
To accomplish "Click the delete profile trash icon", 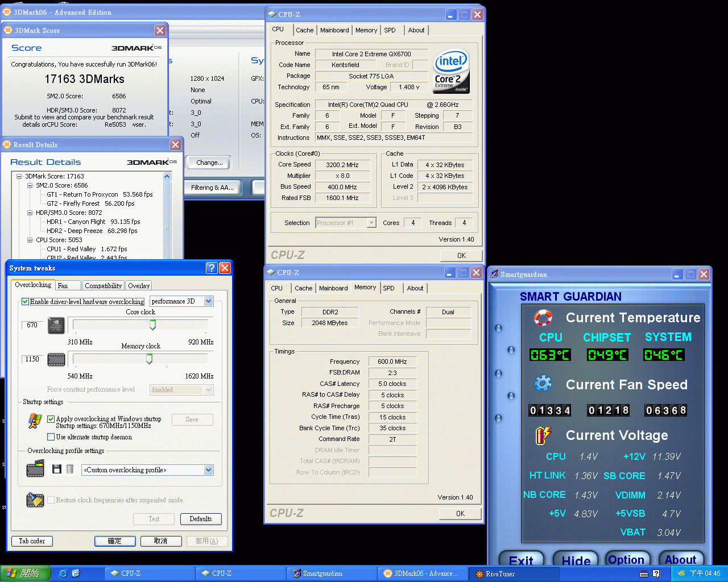I will (x=70, y=469).
